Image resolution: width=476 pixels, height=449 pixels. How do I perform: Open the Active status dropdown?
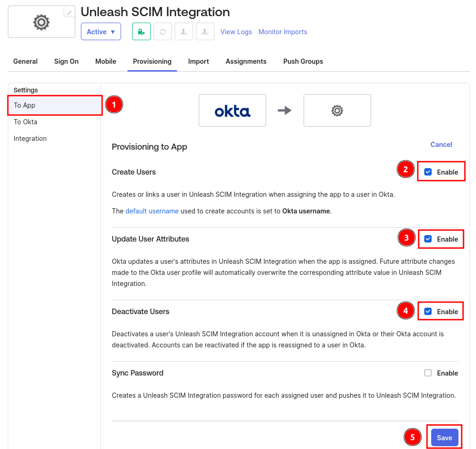click(101, 31)
